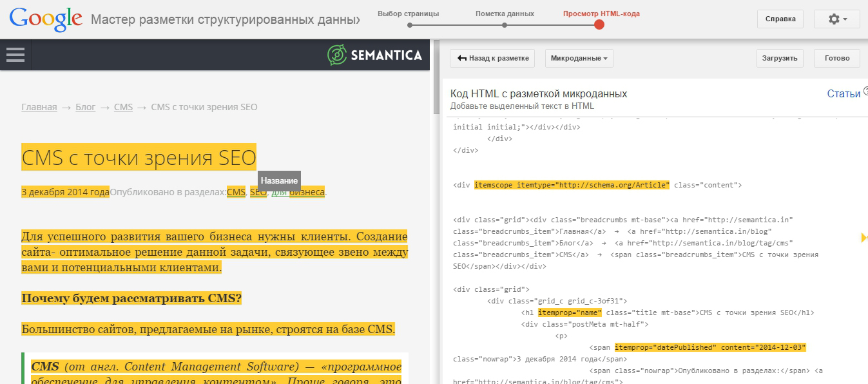Image resolution: width=868 pixels, height=384 pixels.
Task: Click the step dot under Выбор страницы
Action: point(409,25)
